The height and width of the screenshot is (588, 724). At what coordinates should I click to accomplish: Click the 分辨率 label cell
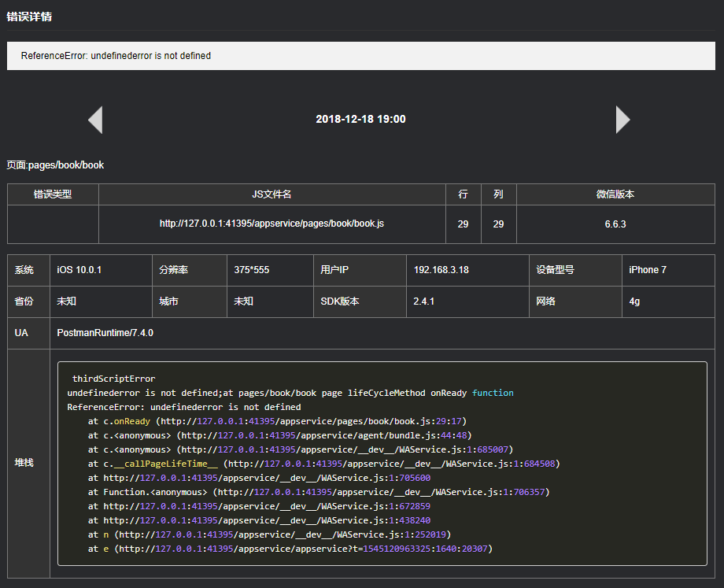[x=190, y=270]
